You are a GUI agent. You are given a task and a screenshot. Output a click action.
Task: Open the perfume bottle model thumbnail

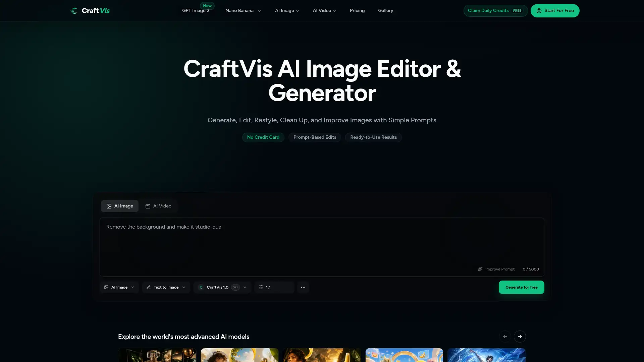click(x=157, y=355)
